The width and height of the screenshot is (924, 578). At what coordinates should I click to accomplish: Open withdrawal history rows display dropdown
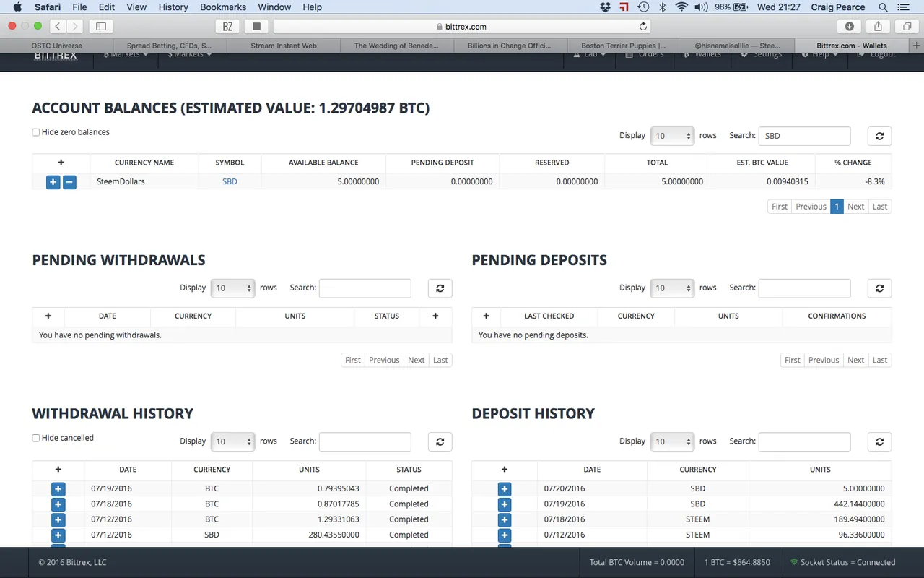click(x=232, y=441)
